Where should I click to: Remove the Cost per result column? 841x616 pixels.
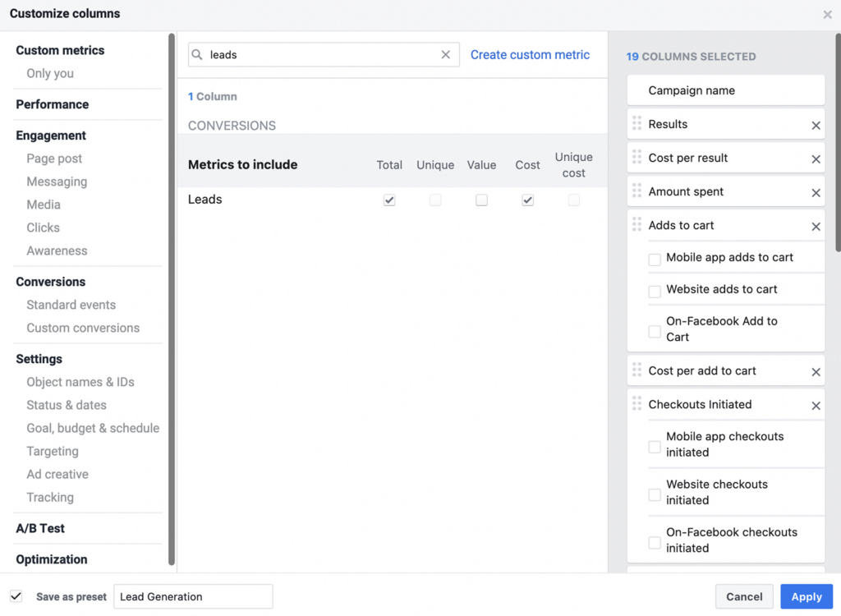click(x=816, y=159)
